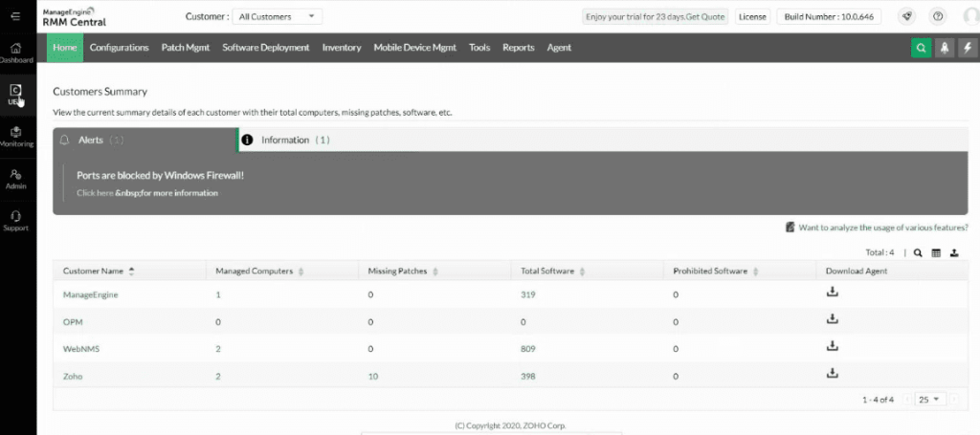The height and width of the screenshot is (435, 980).
Task: Click the green search icon in navbar
Action: [921, 48]
